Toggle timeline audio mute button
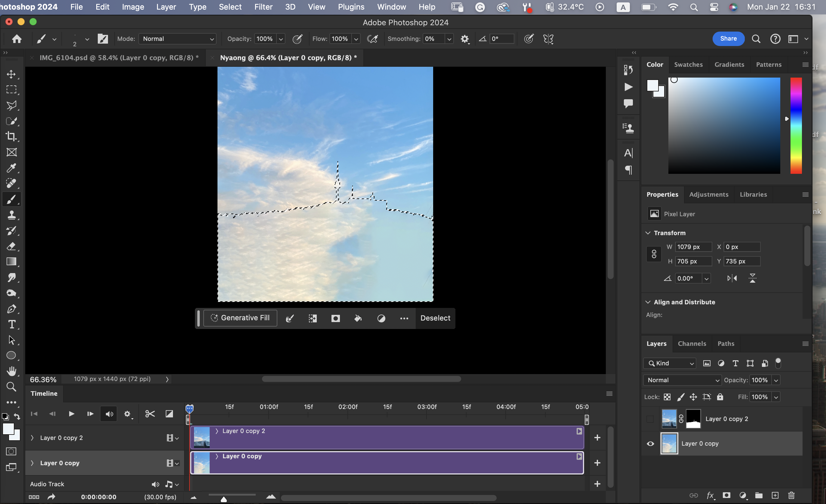 tap(109, 414)
